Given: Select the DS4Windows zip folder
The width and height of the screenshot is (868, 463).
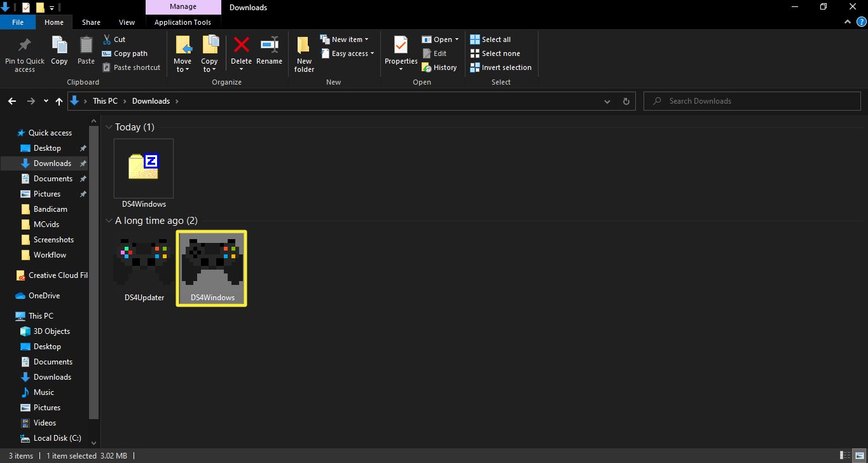Looking at the screenshot, I should [x=144, y=174].
